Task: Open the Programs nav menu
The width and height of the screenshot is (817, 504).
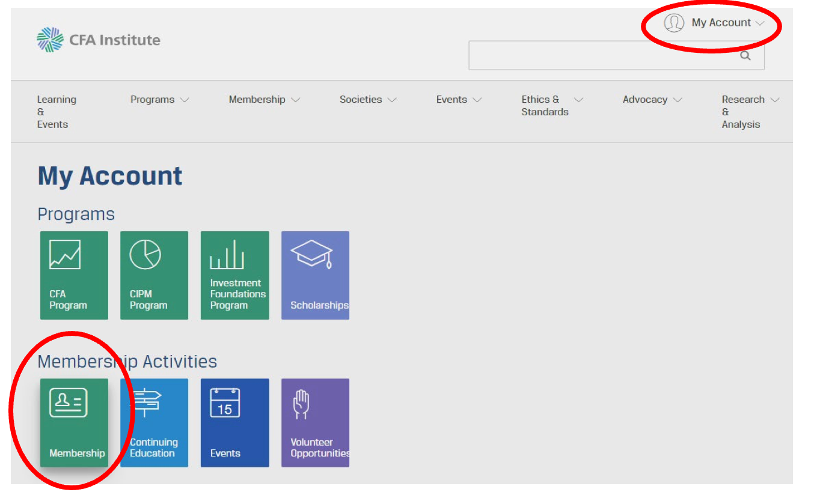Action: pos(152,100)
